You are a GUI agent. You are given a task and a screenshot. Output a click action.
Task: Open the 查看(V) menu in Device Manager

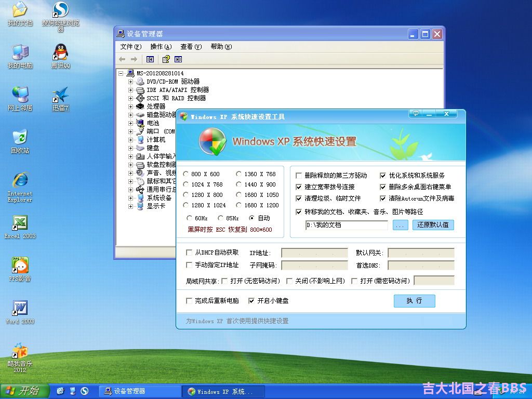[x=191, y=47]
